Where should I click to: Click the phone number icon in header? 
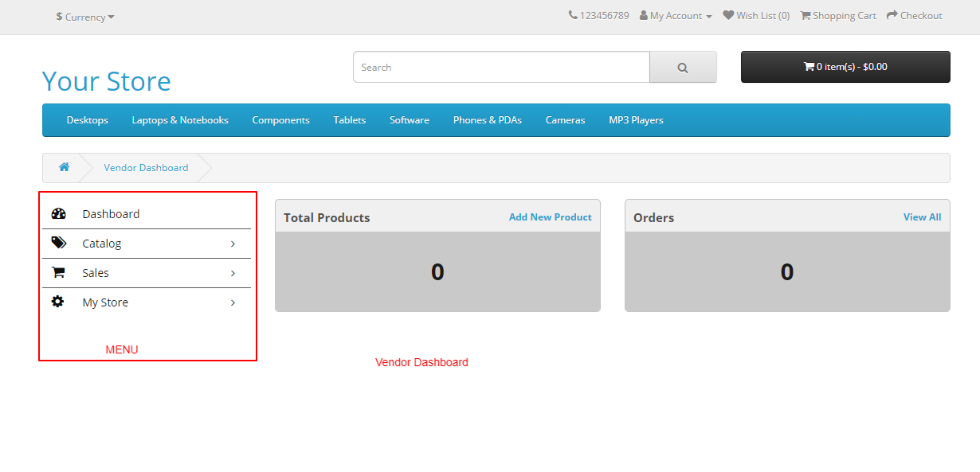570,14
